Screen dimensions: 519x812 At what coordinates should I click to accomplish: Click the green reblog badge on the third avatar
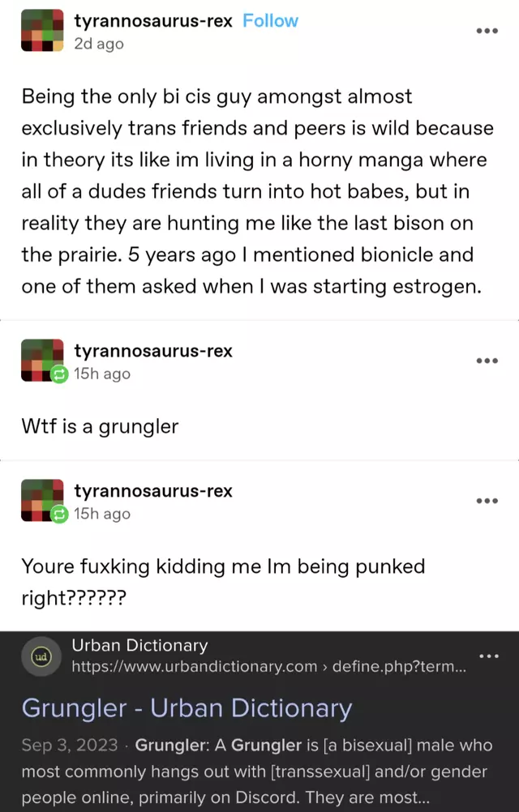[x=59, y=515]
